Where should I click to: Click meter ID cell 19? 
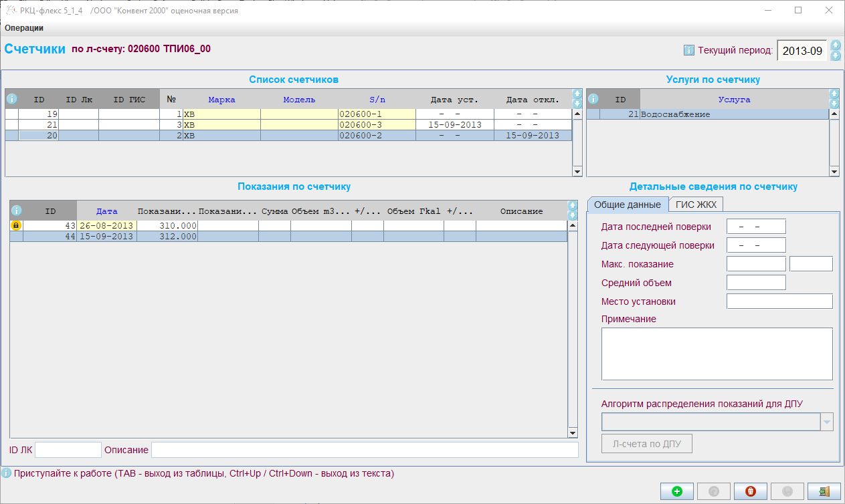click(x=39, y=114)
